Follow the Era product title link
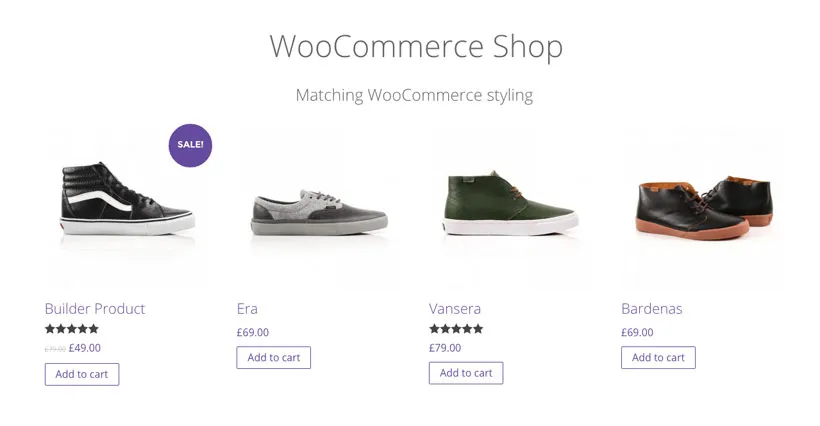The image size is (820, 426). [x=247, y=308]
